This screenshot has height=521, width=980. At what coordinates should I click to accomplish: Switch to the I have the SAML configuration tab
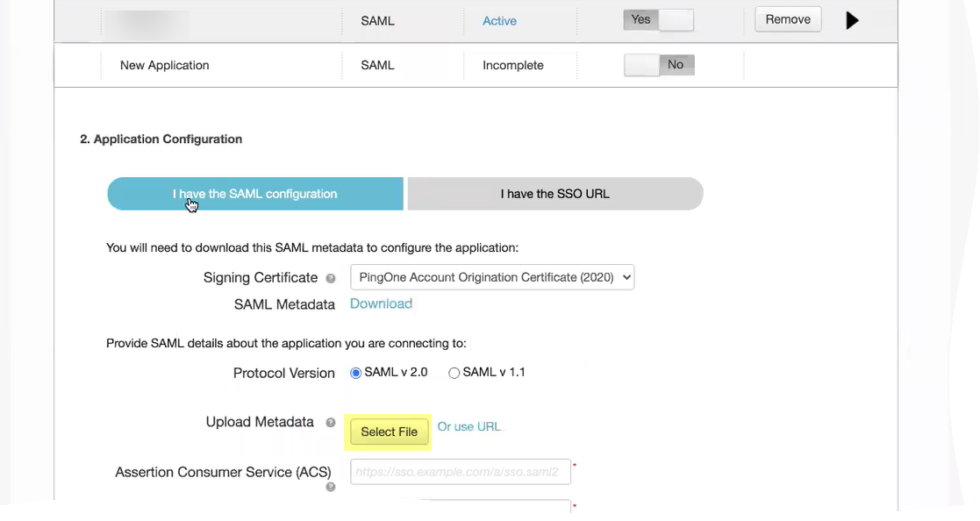pyautogui.click(x=255, y=194)
